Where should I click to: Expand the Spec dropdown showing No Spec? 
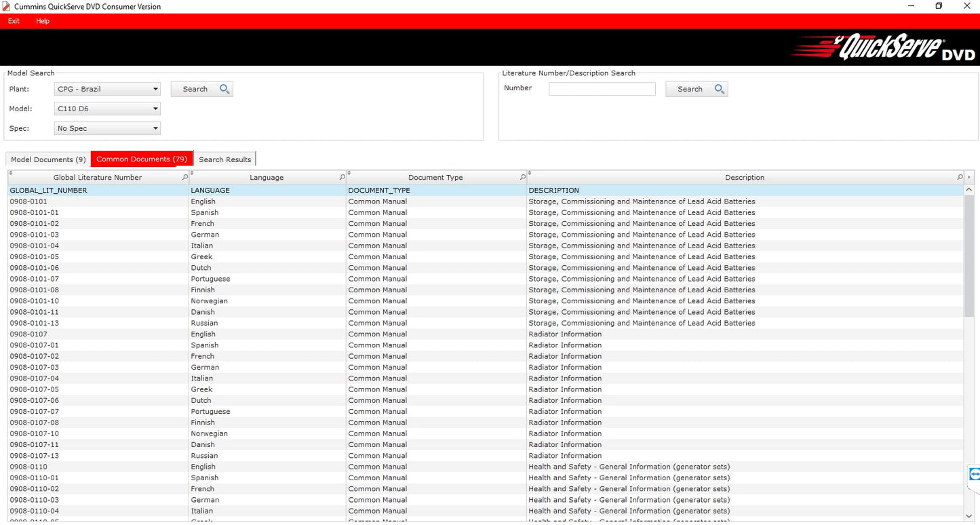(155, 128)
